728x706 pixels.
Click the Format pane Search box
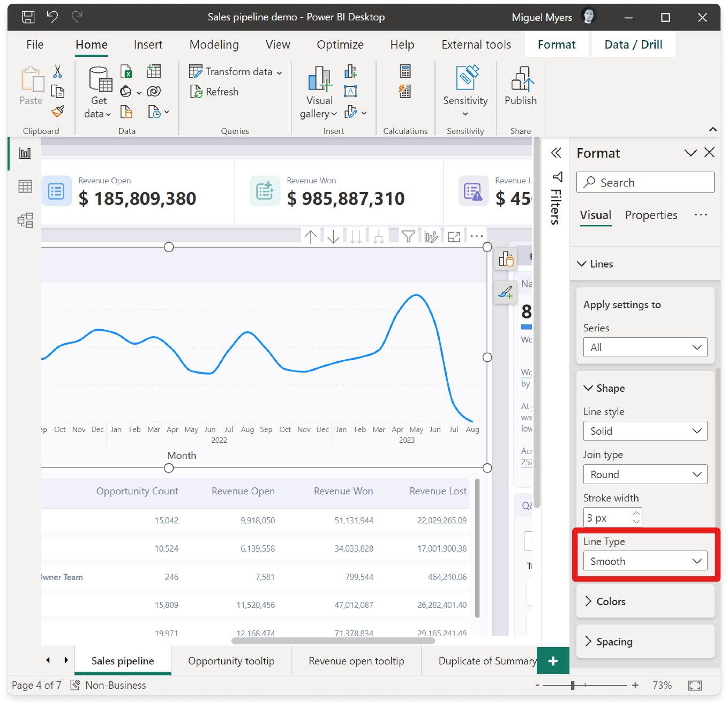pyautogui.click(x=645, y=182)
